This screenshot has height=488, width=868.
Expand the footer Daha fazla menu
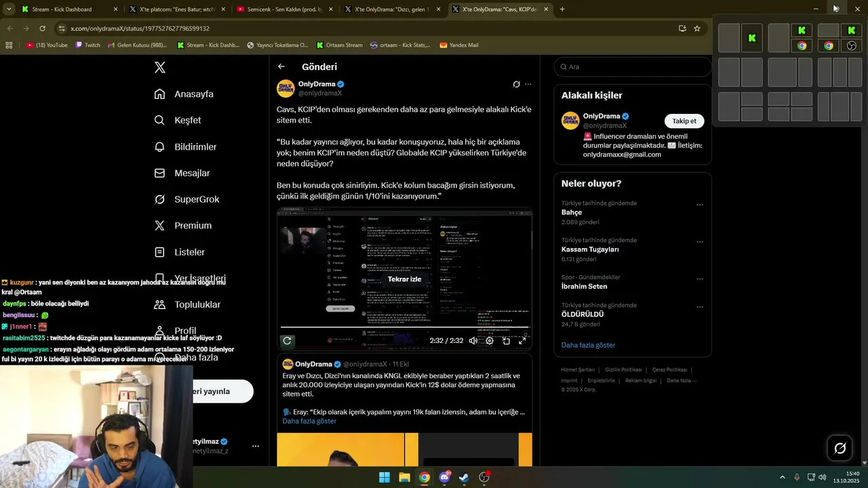[x=682, y=380]
